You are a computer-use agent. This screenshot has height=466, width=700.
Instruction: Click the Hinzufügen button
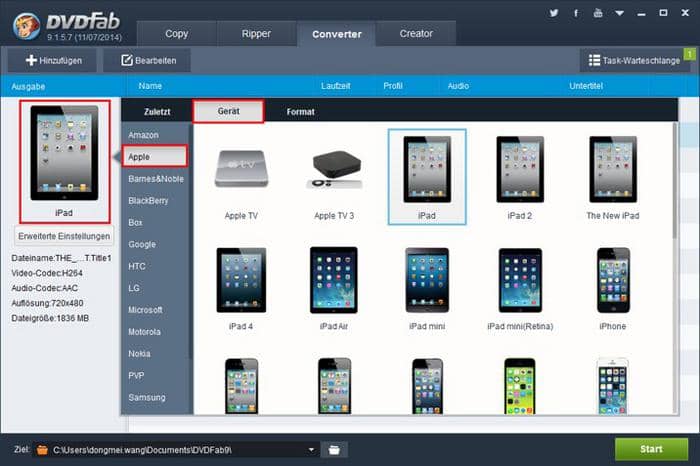[52, 60]
